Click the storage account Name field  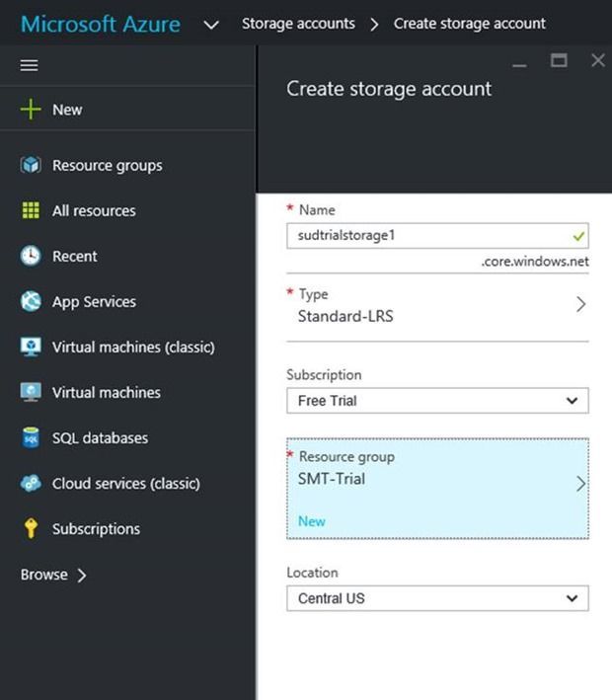(x=429, y=236)
